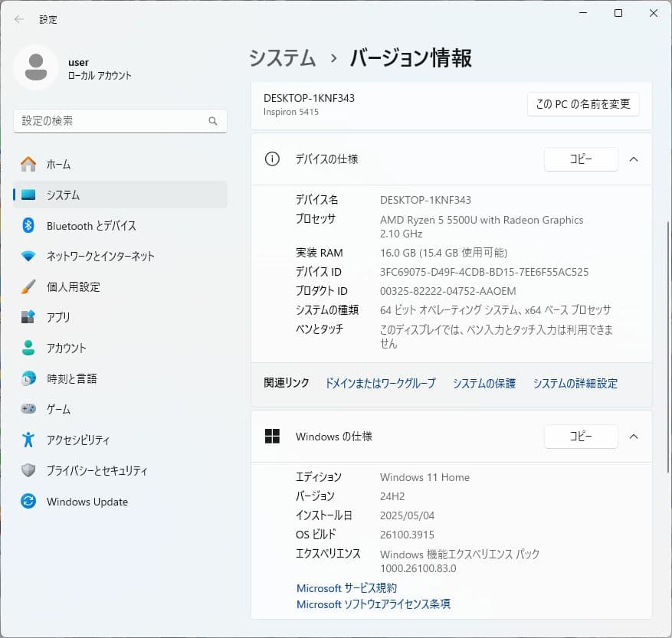This screenshot has height=638, width=672.
Task: Open ネットワークとインターネット settings
Action: coord(120,257)
